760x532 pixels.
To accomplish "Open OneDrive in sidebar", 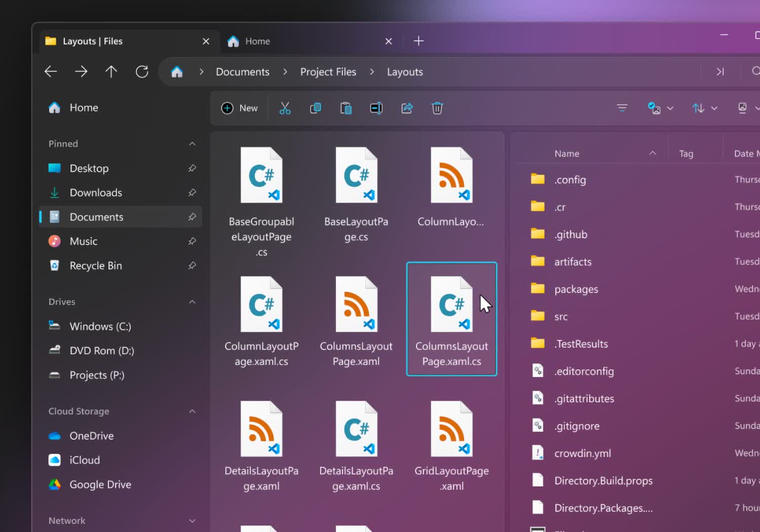I will coord(120,436).
